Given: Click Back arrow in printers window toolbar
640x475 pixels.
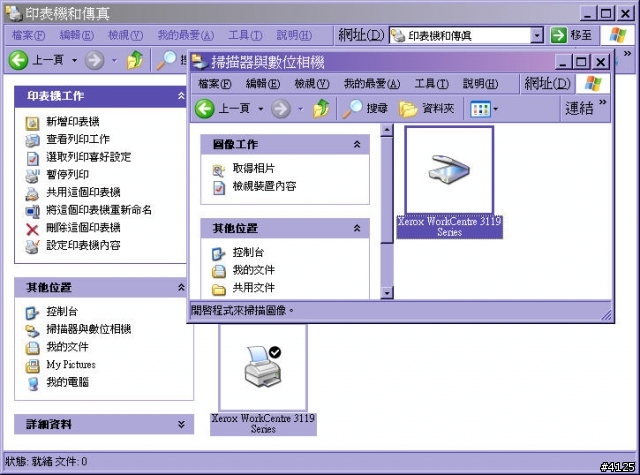Looking at the screenshot, I should tap(18, 60).
